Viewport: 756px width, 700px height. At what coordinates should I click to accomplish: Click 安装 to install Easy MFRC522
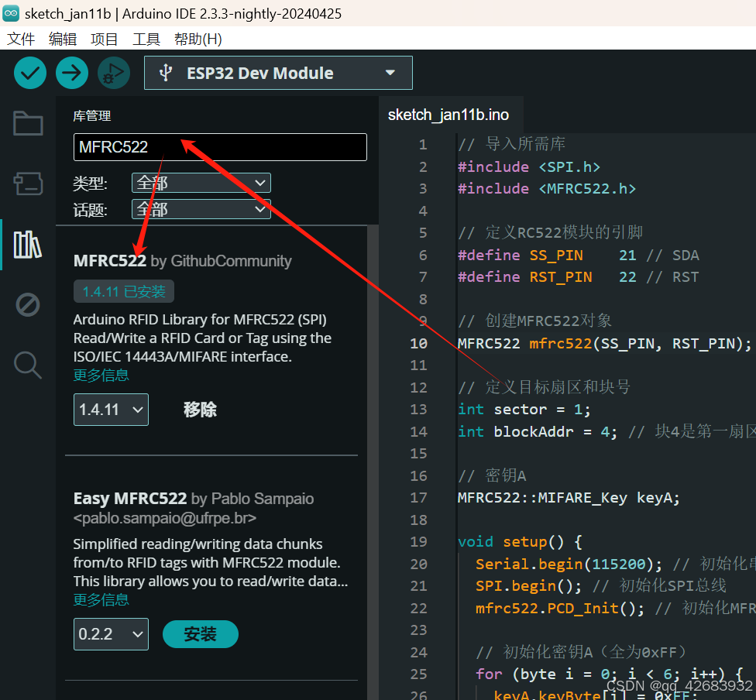(x=201, y=634)
